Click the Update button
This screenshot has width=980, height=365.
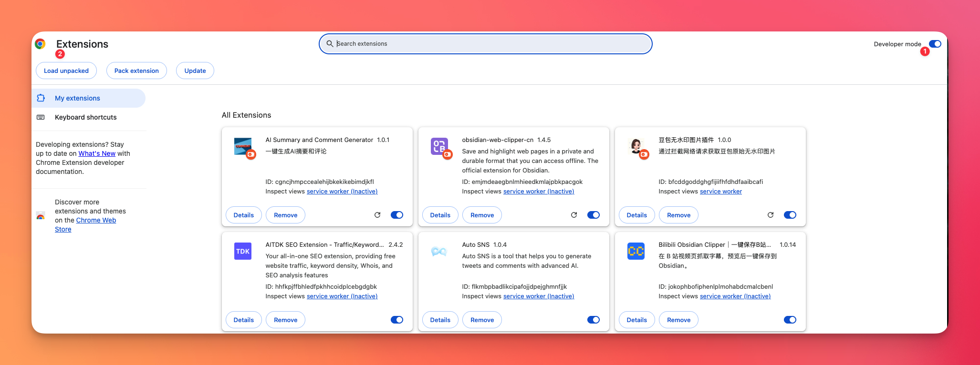click(195, 71)
